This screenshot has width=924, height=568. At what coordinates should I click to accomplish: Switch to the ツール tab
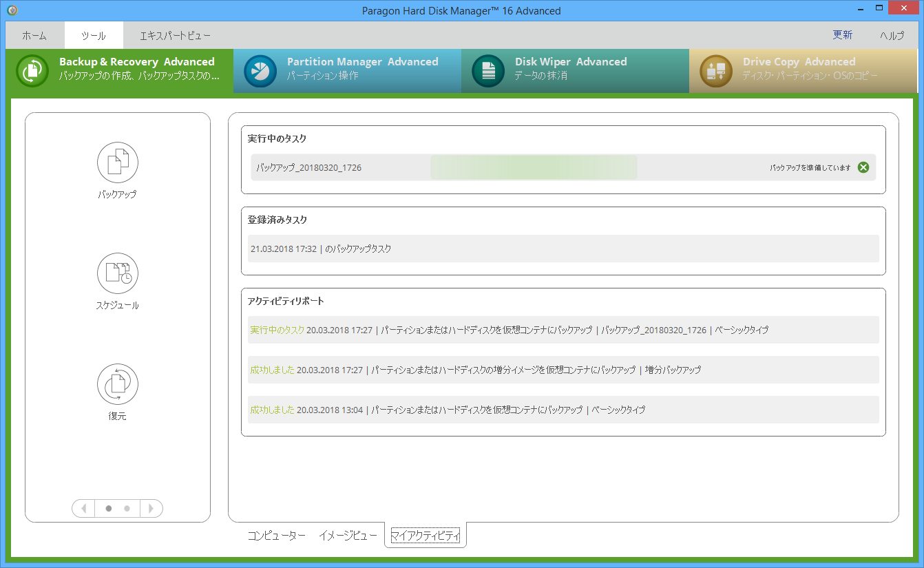point(94,35)
